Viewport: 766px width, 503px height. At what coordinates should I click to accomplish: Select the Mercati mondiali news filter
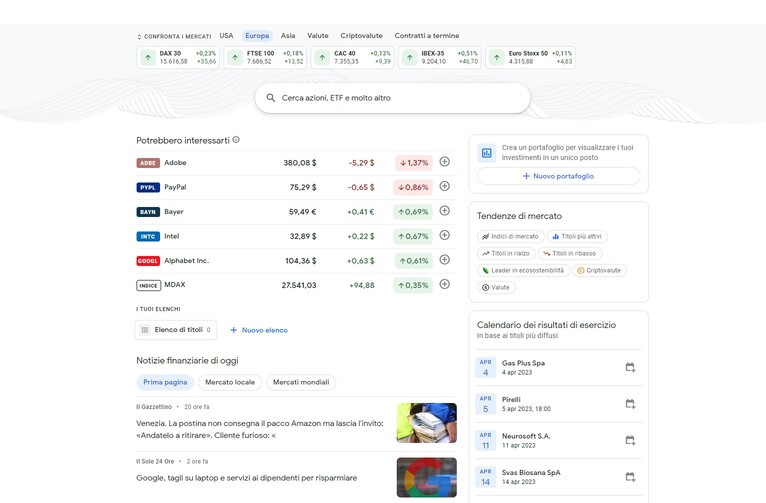[301, 382]
